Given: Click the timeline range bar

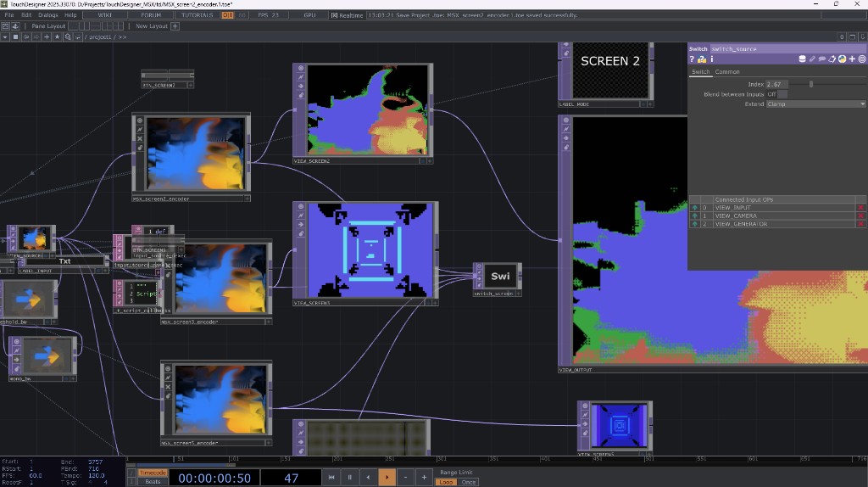Looking at the screenshot, I should pyautogui.click(x=183, y=466).
